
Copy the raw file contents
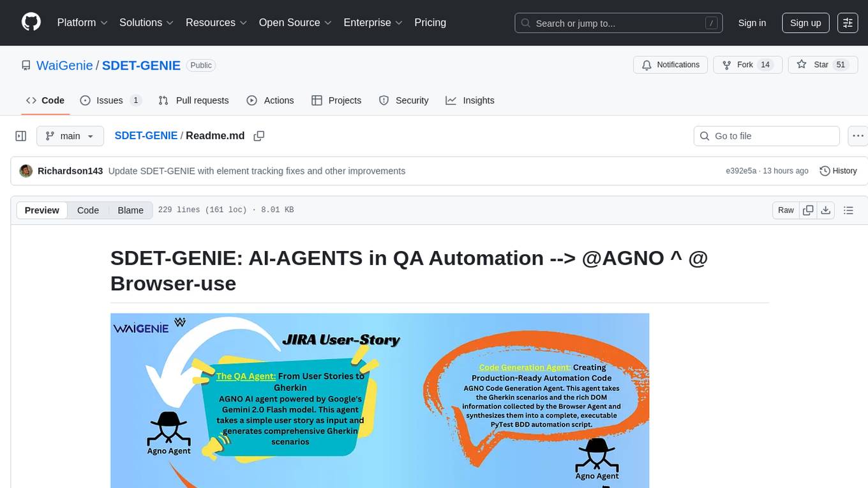(x=808, y=210)
